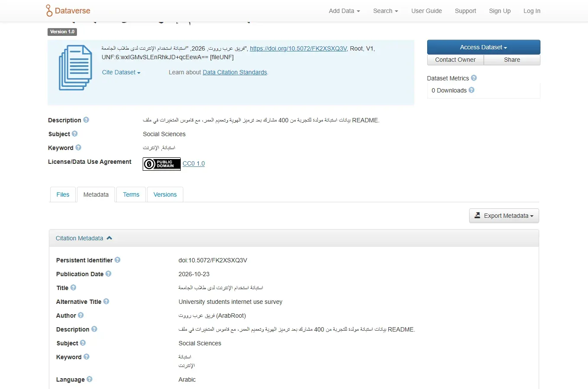588x389 pixels.
Task: Click the publication date 2026-10-23
Action: pyautogui.click(x=194, y=274)
